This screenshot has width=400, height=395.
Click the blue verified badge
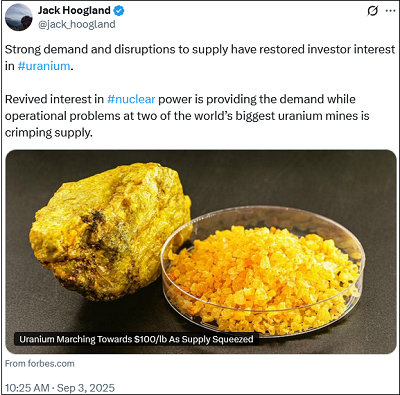pos(119,11)
